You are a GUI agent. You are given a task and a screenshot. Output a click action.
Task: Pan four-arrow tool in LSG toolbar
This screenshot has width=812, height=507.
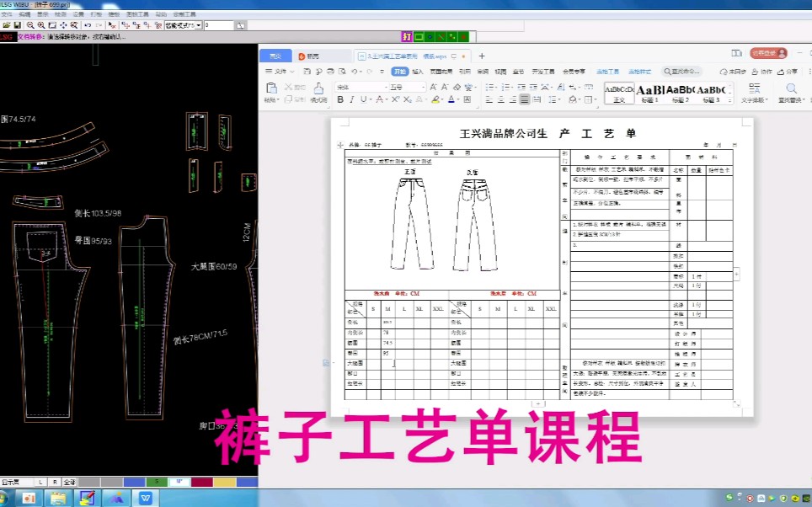63,25
